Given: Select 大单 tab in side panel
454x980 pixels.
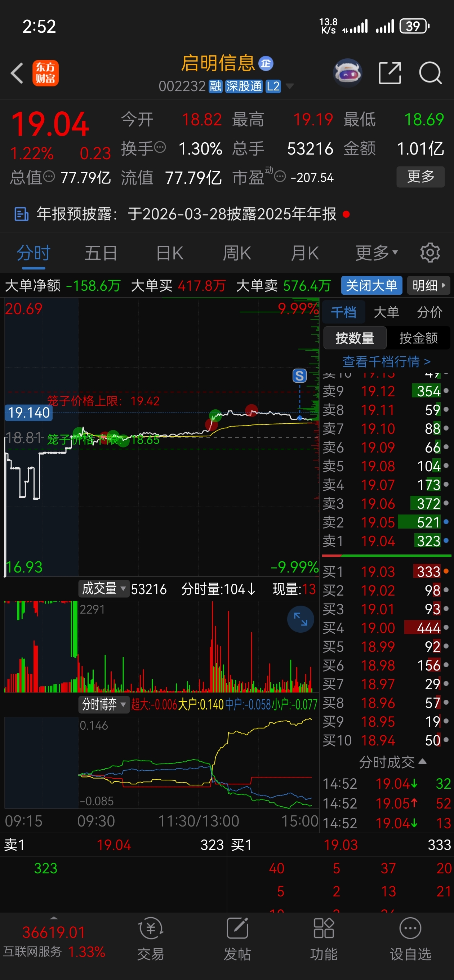Looking at the screenshot, I should [386, 312].
